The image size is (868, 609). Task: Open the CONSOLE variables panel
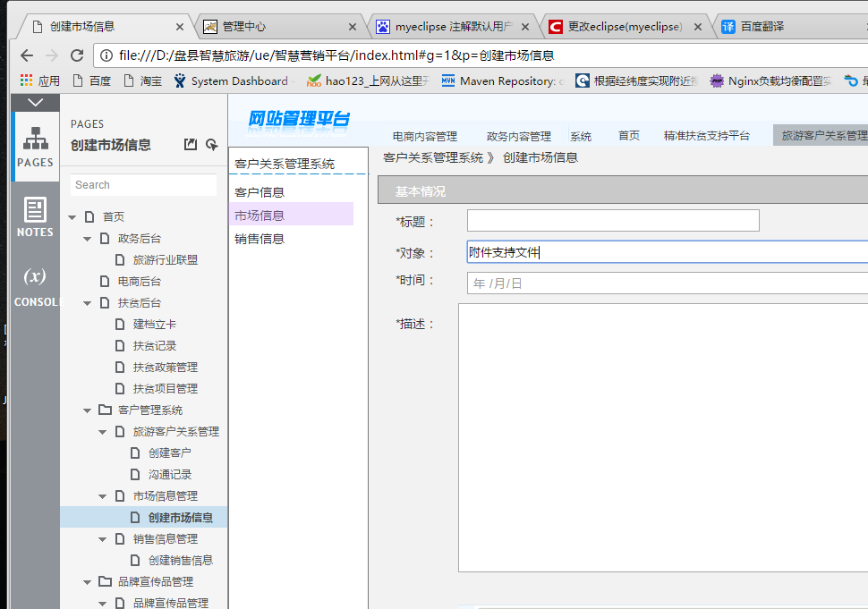[35, 285]
